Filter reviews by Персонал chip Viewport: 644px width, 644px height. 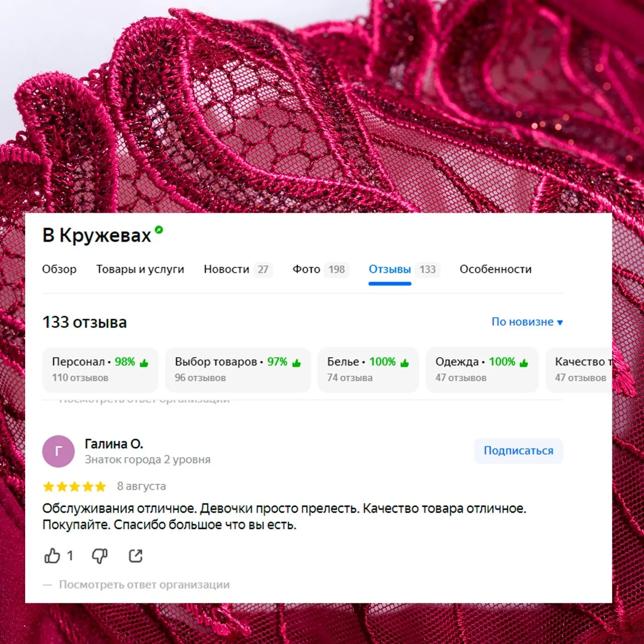100,369
